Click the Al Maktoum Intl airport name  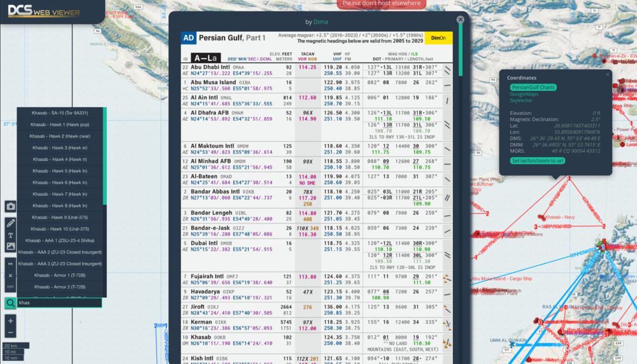point(212,146)
